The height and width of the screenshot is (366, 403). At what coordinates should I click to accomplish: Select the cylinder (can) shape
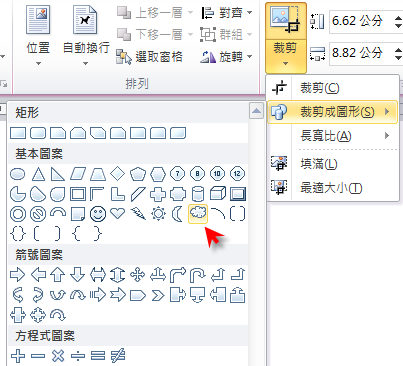[x=198, y=194]
